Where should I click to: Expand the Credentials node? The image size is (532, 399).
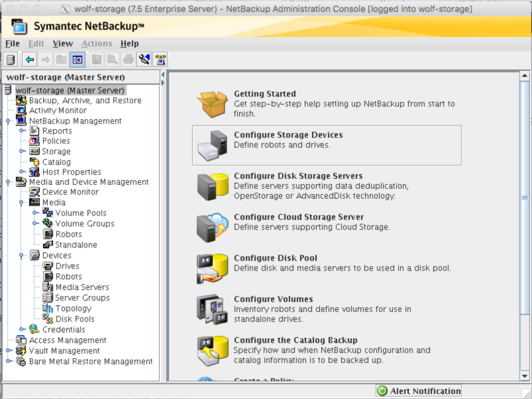[20, 329]
